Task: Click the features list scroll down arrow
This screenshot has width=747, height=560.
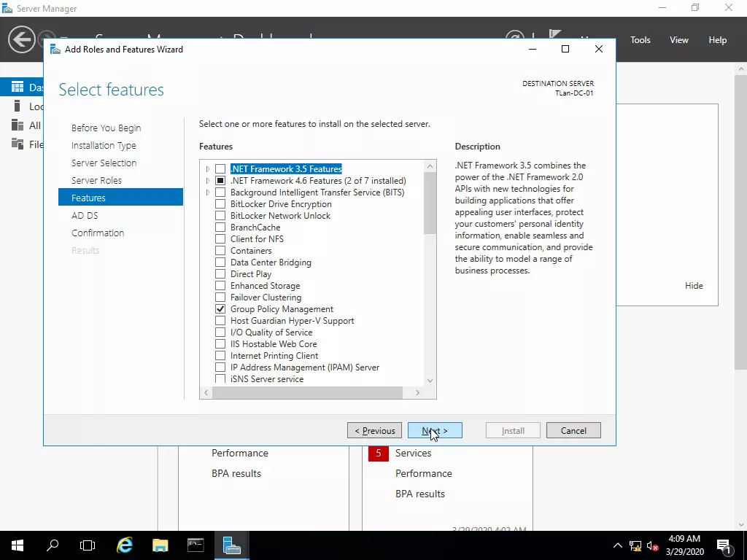Action: tap(430, 381)
